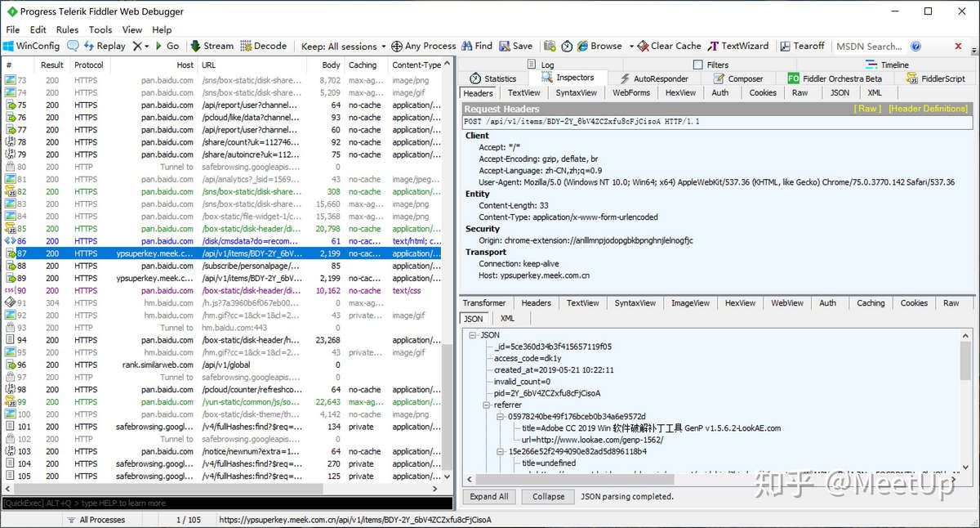Open session replay with the Replay icon
The width and height of the screenshot is (980, 528).
[105, 46]
